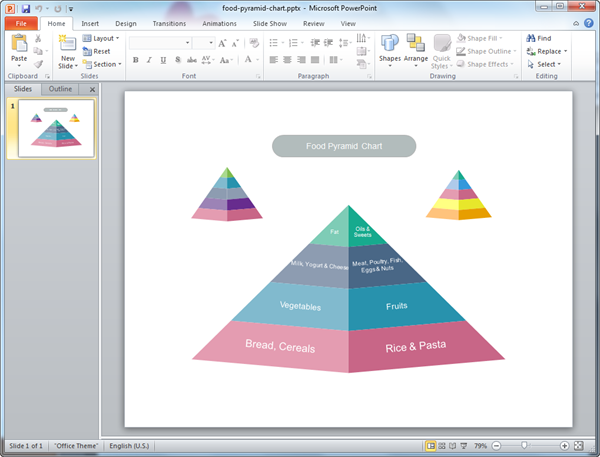Screen dimensions: 600x457
Task: Toggle Underline formatting
Action: coord(163,60)
